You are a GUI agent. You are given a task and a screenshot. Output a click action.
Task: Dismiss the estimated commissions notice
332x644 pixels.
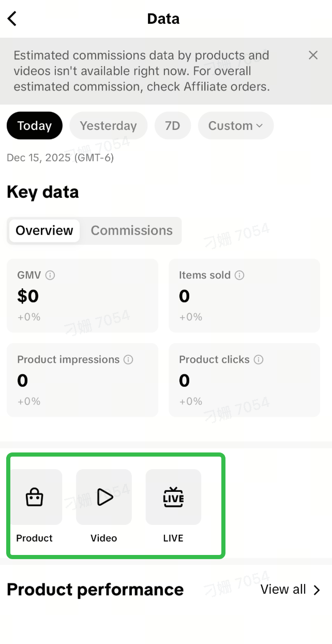click(x=313, y=55)
